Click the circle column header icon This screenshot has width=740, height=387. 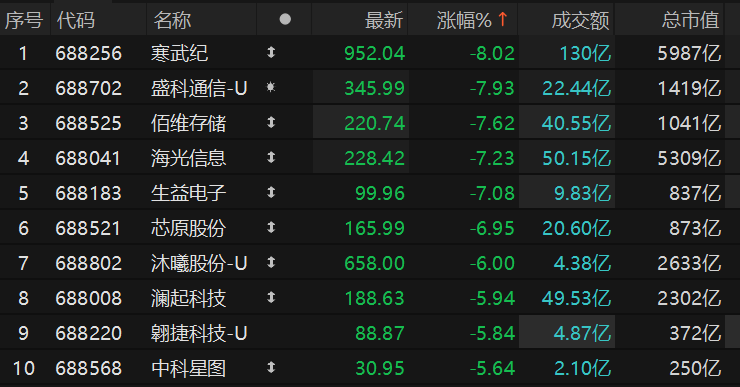(285, 19)
